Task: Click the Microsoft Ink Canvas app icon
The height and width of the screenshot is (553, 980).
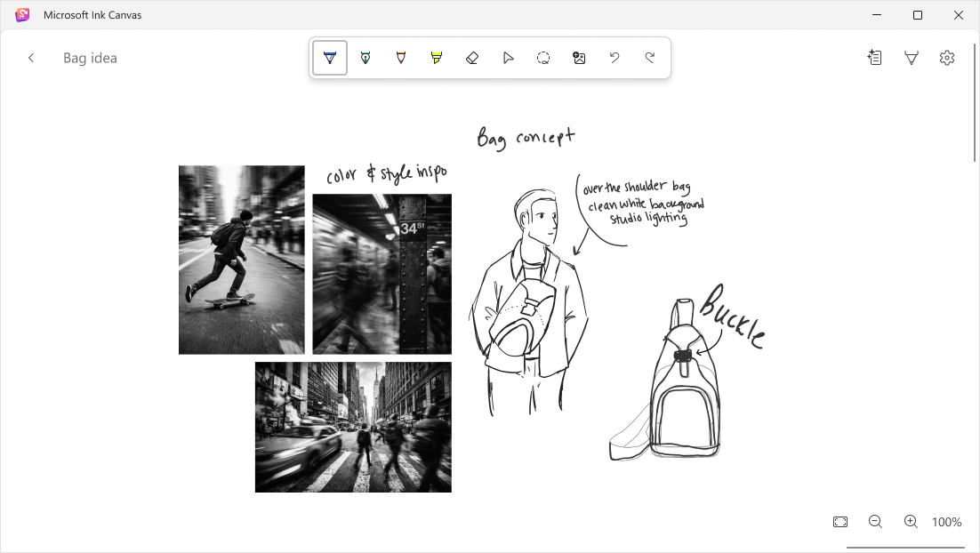Action: [22, 15]
